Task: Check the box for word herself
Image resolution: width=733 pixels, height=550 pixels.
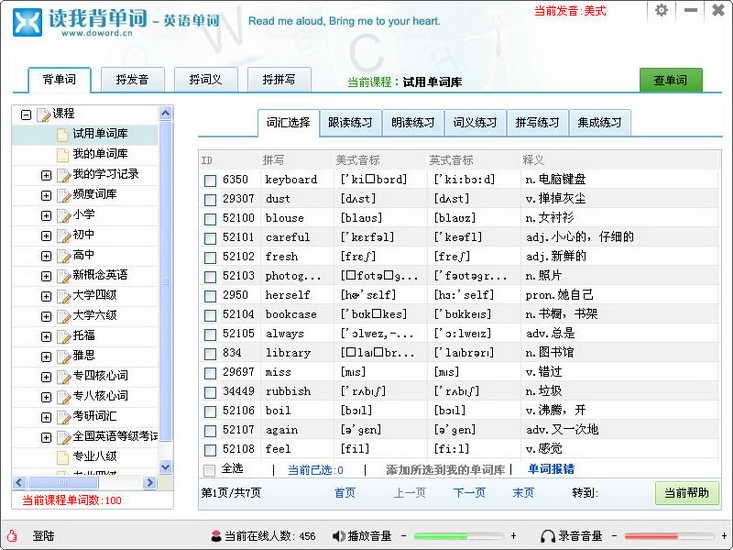Action: click(x=210, y=296)
